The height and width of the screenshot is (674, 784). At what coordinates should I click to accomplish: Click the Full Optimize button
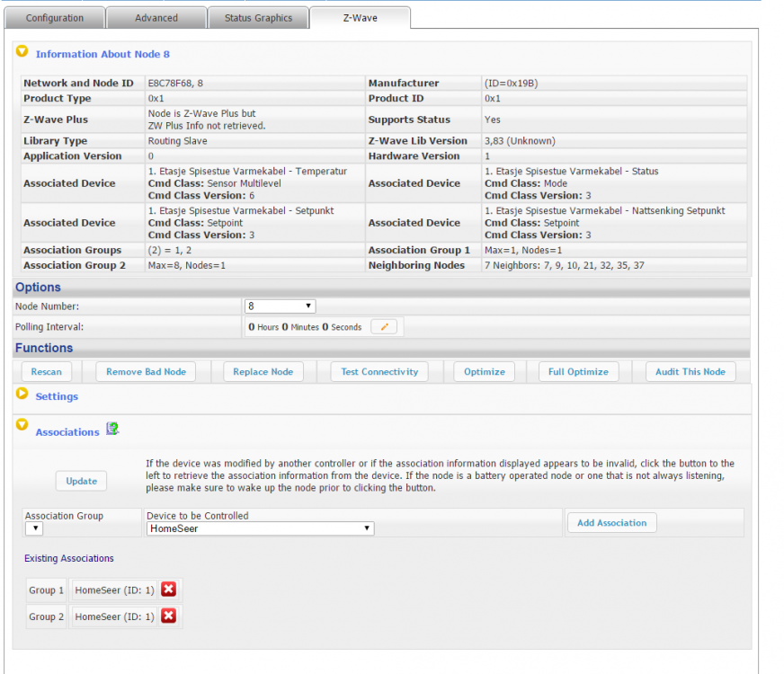tap(578, 372)
